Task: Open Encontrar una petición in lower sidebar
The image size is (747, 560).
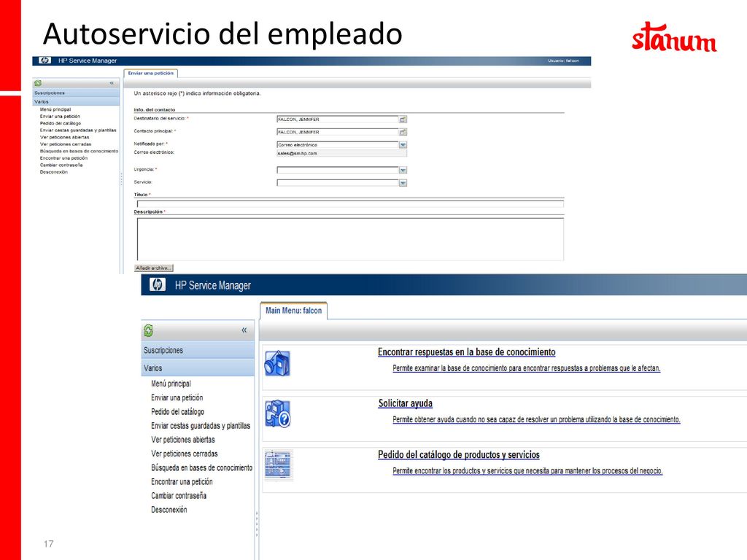Action: point(182,481)
